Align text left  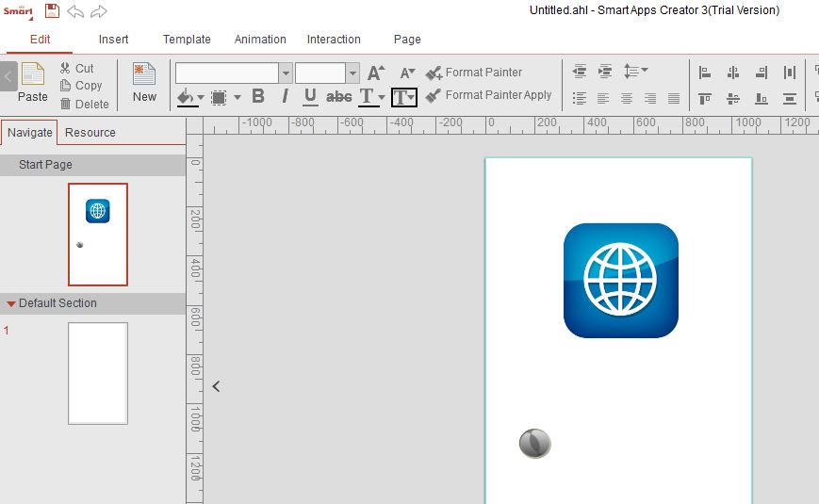tap(603, 98)
